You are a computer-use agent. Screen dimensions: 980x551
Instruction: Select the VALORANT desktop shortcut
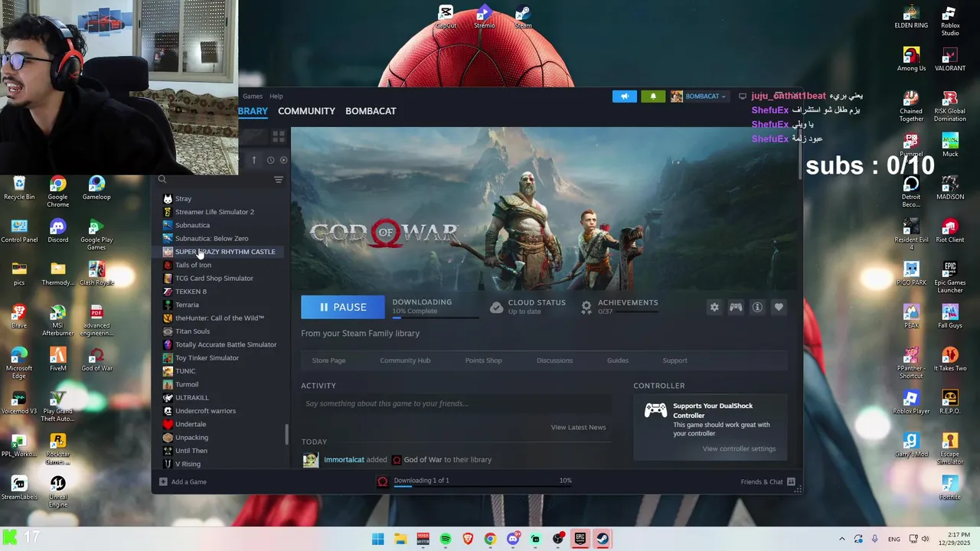click(x=950, y=60)
